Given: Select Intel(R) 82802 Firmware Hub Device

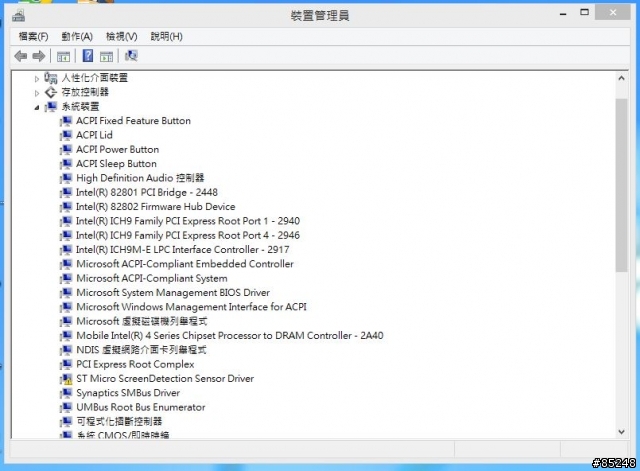Looking at the screenshot, I should point(156,207).
